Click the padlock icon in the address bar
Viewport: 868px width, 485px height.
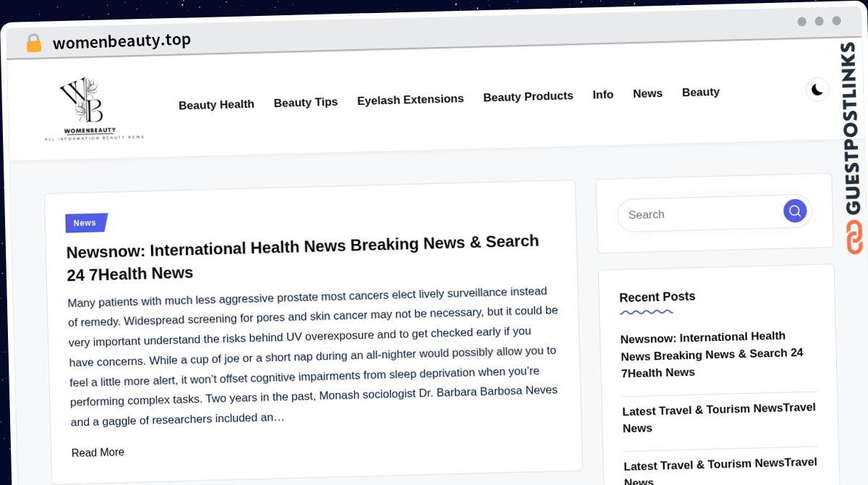click(33, 43)
